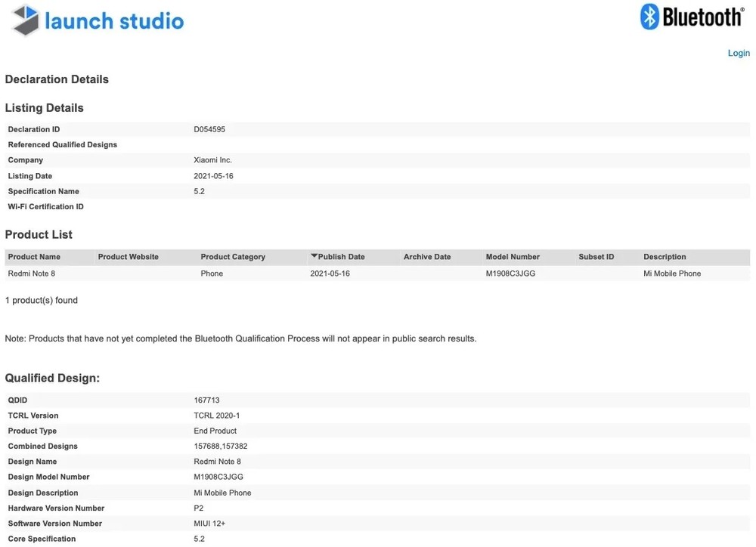Click the Combined Designs value 157688,157382

pos(221,446)
